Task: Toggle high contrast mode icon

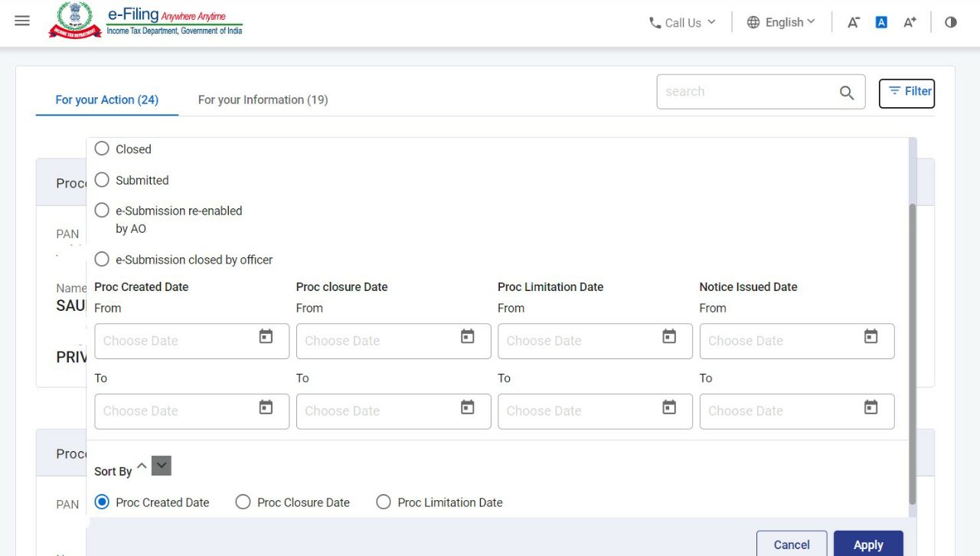Action: (951, 22)
